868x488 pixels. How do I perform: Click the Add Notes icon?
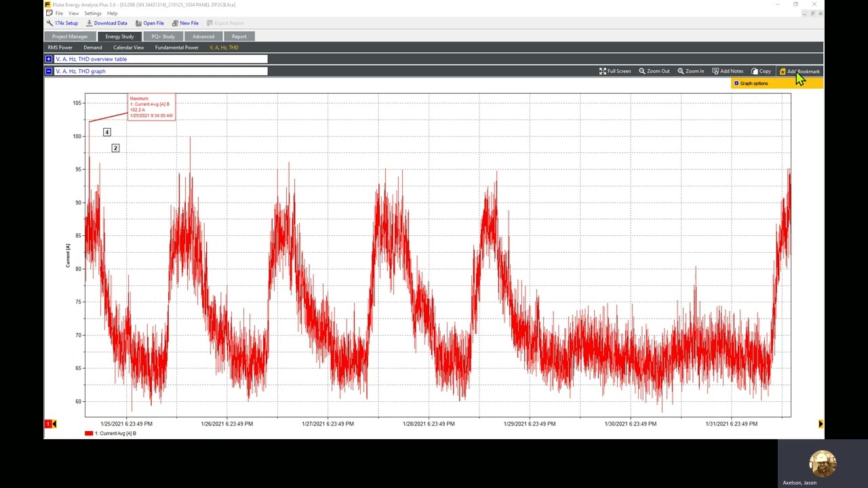point(715,71)
